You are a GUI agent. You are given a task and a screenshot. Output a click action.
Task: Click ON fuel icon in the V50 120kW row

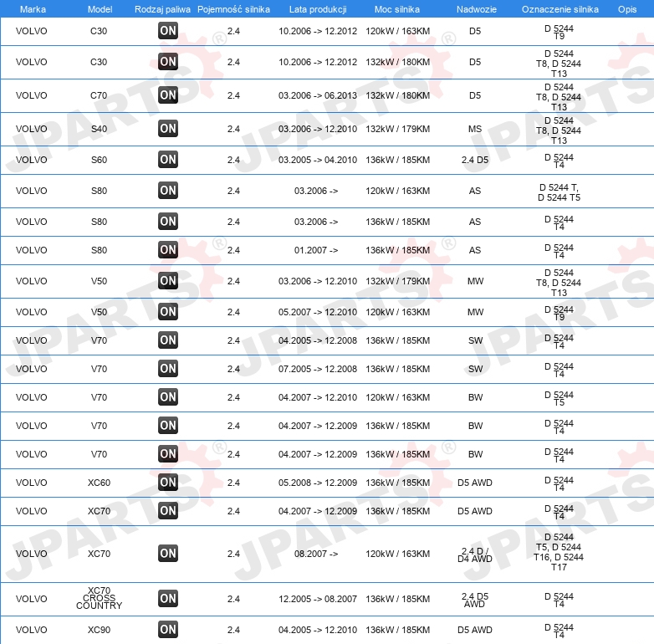pos(168,312)
